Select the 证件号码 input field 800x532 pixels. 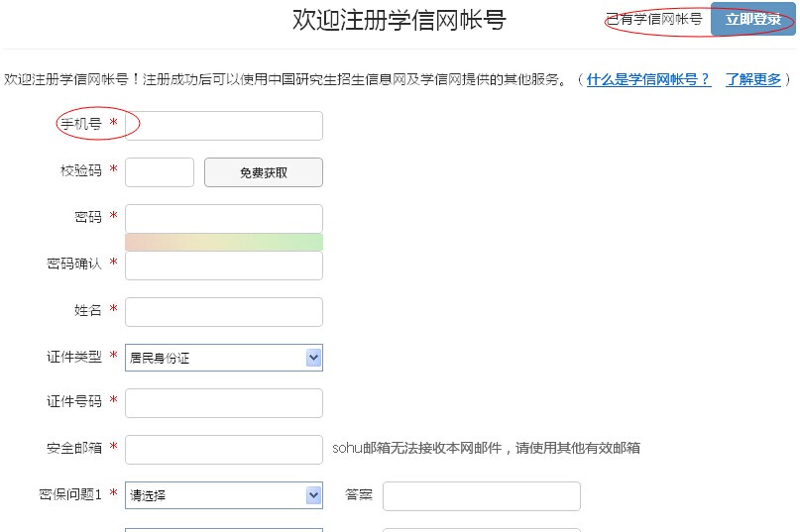pyautogui.click(x=224, y=403)
